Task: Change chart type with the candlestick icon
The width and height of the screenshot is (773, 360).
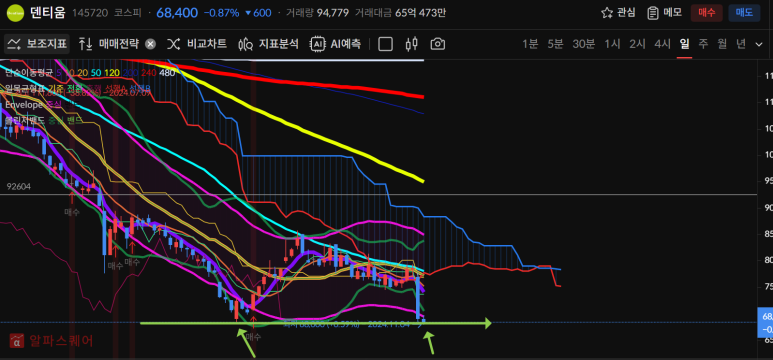Action: 411,44
